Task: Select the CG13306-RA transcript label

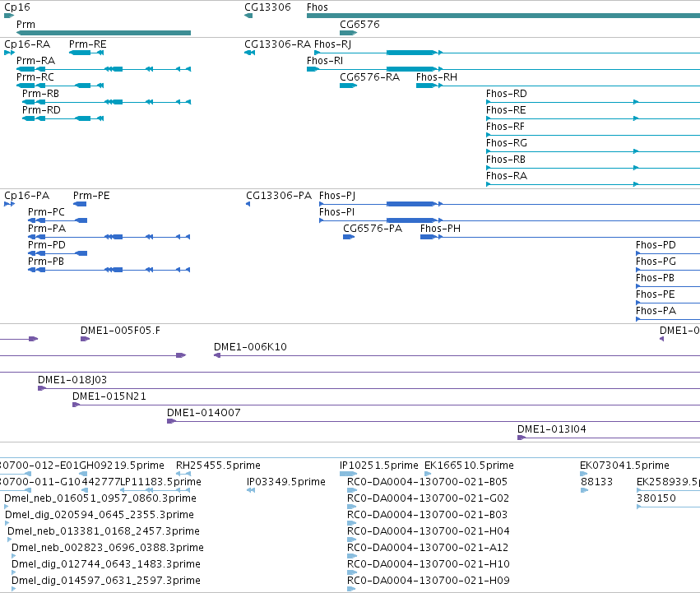Action: pos(277,44)
